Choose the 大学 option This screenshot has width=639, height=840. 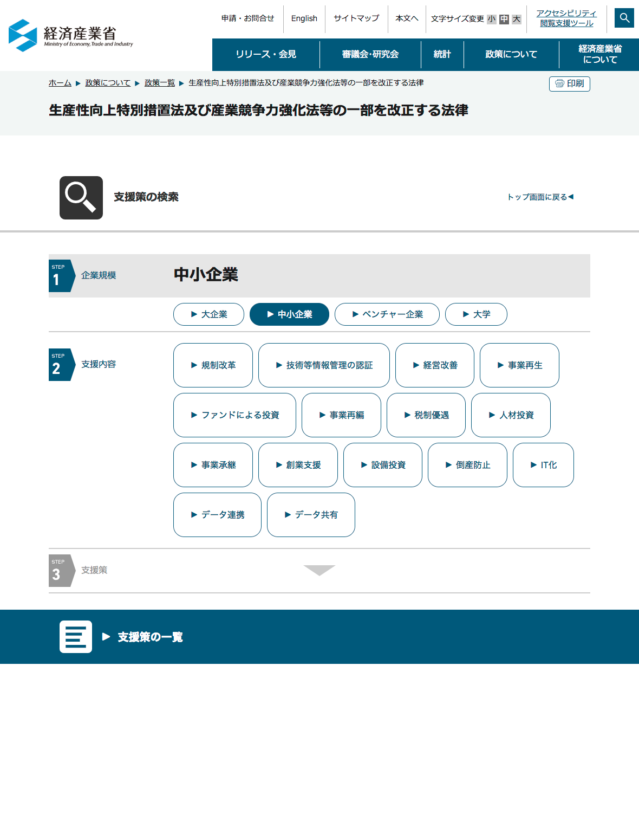coord(476,314)
